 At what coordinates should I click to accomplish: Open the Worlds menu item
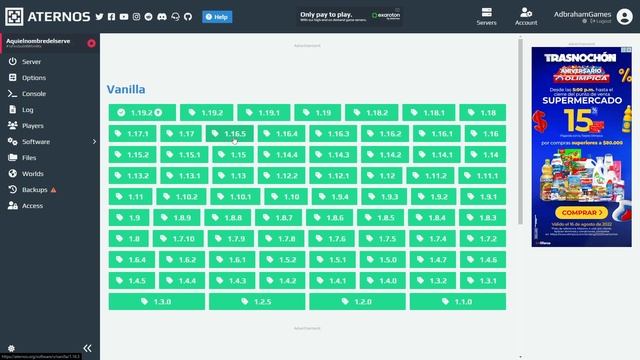(50, 173)
